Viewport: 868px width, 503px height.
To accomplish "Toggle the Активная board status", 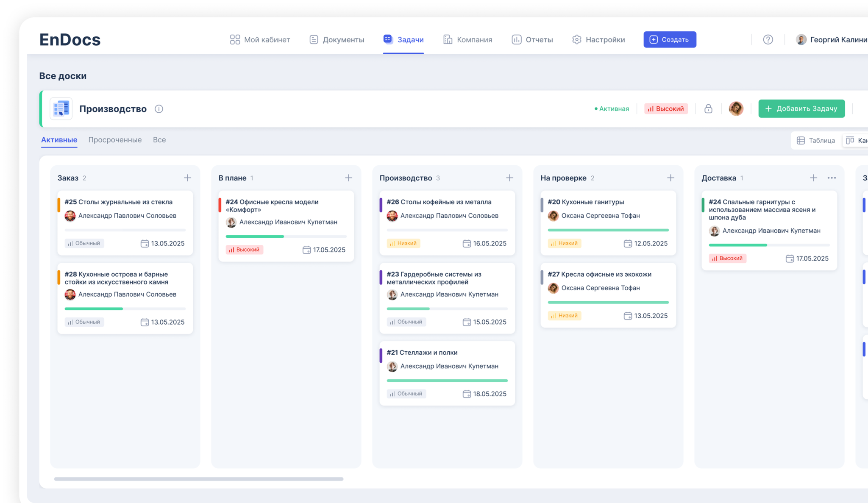I will [x=612, y=109].
